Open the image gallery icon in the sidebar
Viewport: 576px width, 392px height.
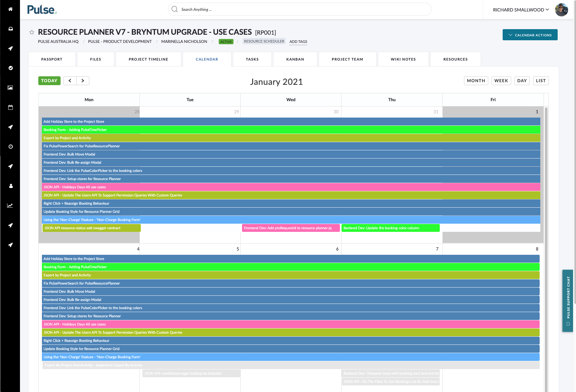10,88
